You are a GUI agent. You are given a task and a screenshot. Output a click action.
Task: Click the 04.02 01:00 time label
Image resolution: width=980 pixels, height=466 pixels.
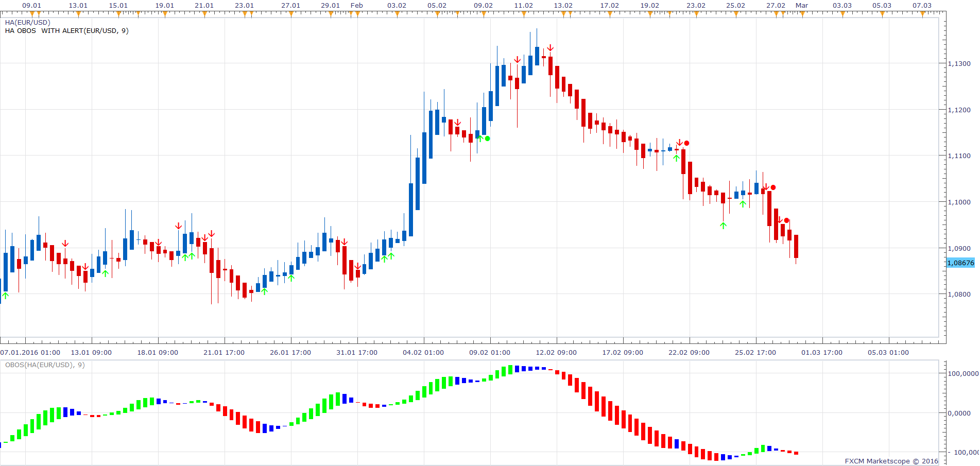tap(423, 353)
